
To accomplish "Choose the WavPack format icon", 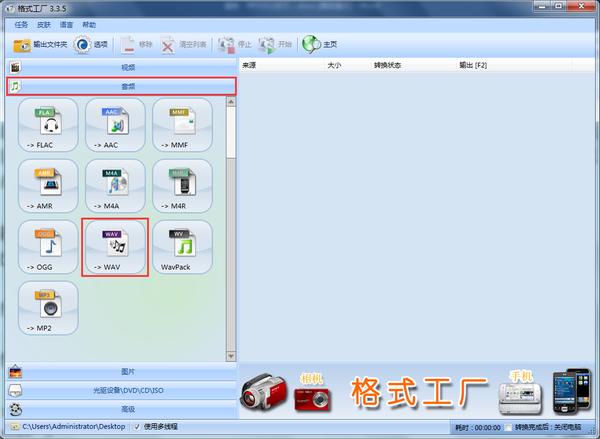I will click(x=183, y=247).
